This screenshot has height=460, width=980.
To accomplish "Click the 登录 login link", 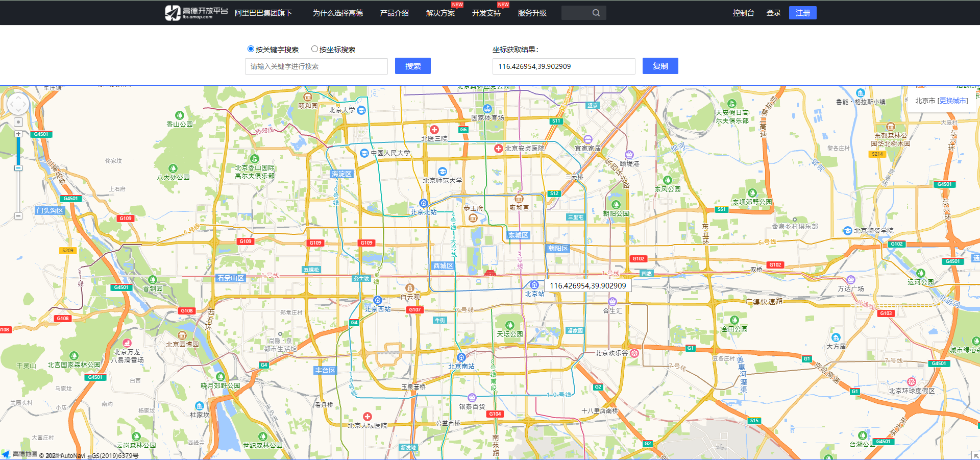I will point(773,13).
